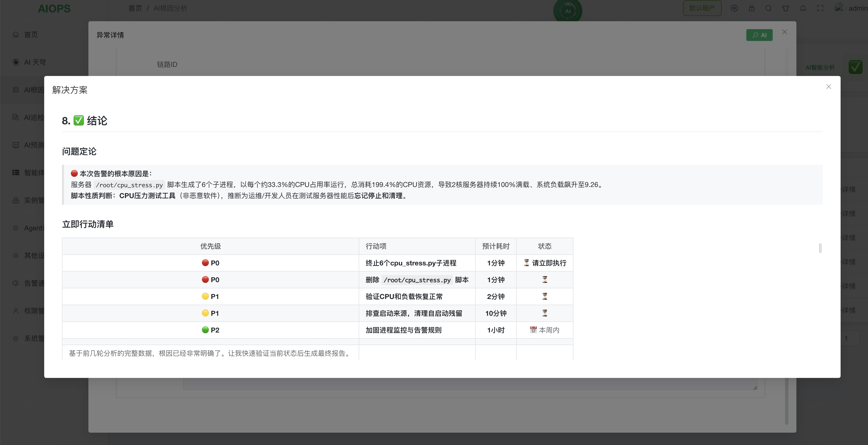This screenshot has width=868, height=445.
Task: Click the floating AI assistant badge
Action: coord(568,11)
